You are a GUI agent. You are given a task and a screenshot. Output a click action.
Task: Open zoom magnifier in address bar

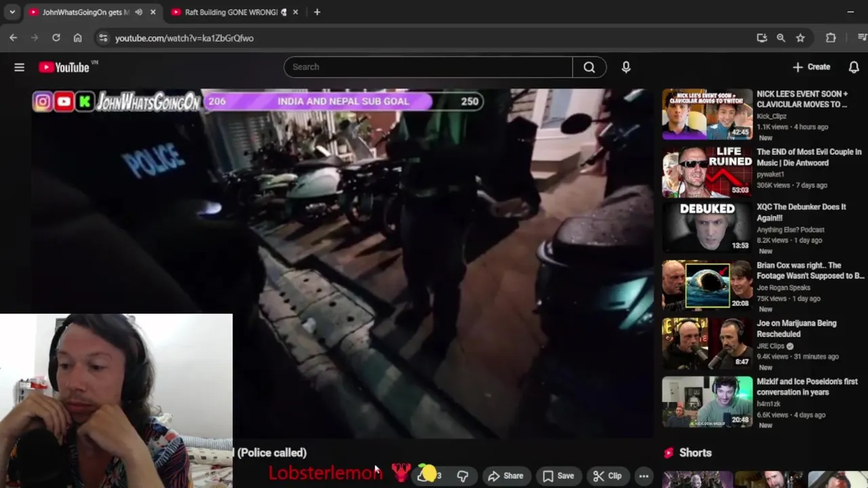click(781, 38)
